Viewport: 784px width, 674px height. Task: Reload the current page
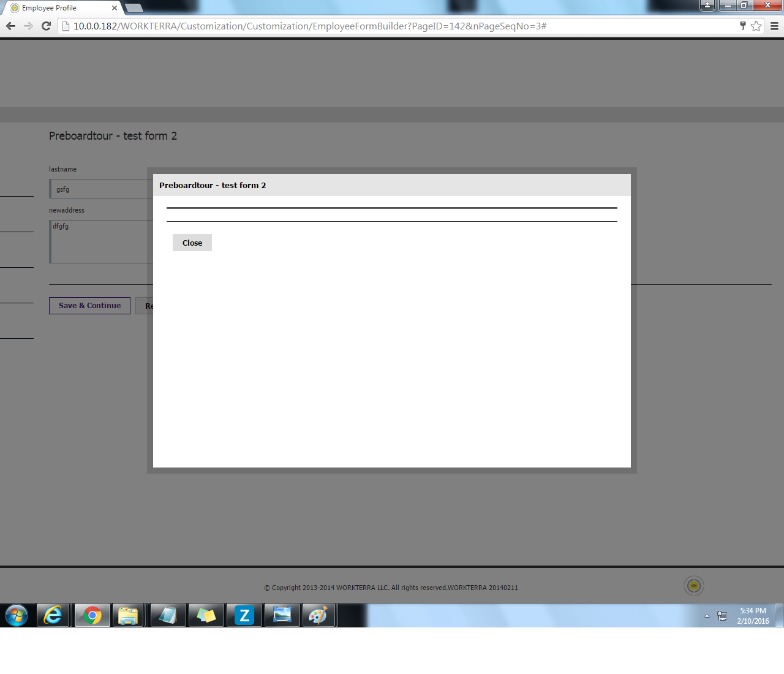click(46, 26)
